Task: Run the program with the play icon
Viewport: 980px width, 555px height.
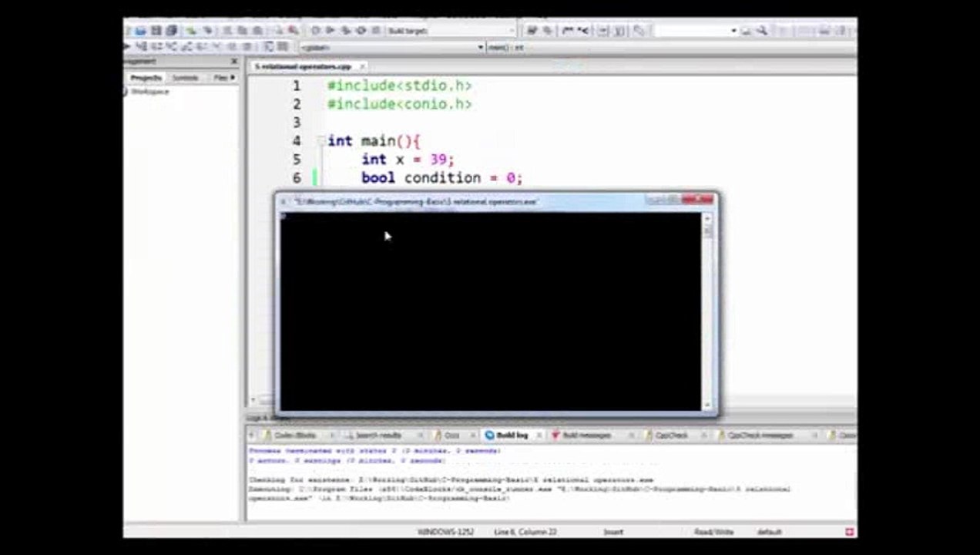Action: click(330, 31)
